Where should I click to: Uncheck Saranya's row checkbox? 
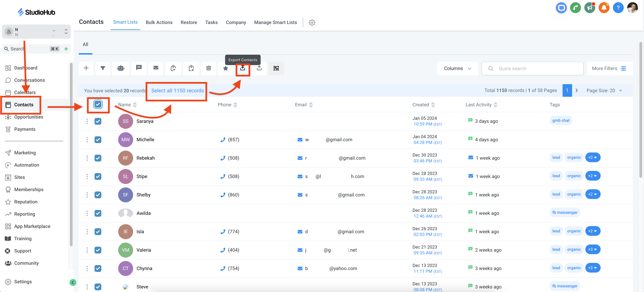[x=98, y=121]
